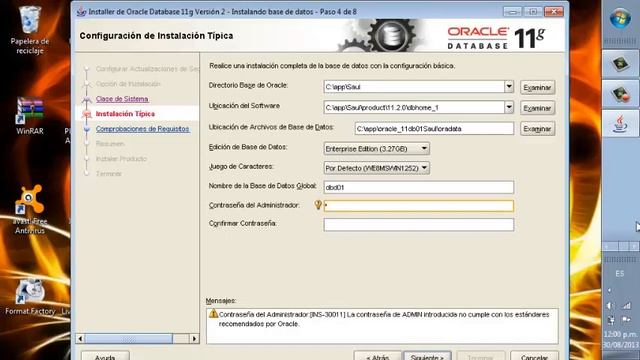This screenshot has width=640, height=360.
Task: Click the taskbar clock showing 12:00 p.m.
Action: 620,334
